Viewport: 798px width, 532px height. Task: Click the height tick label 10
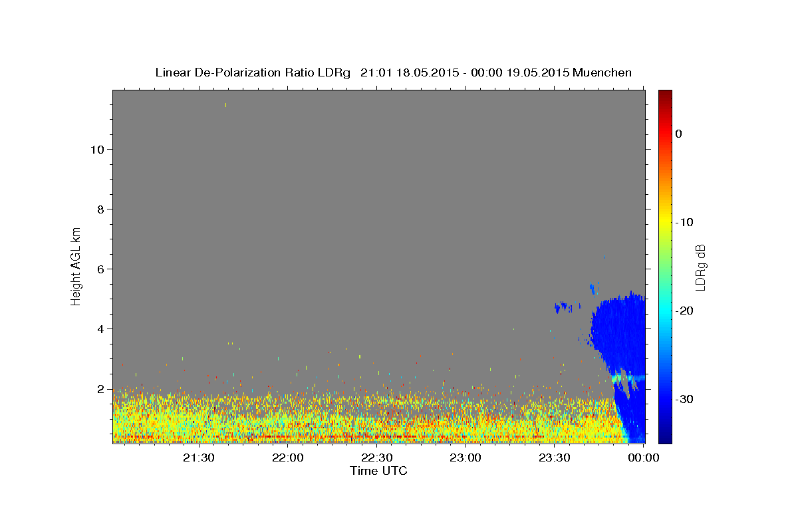pos(97,149)
